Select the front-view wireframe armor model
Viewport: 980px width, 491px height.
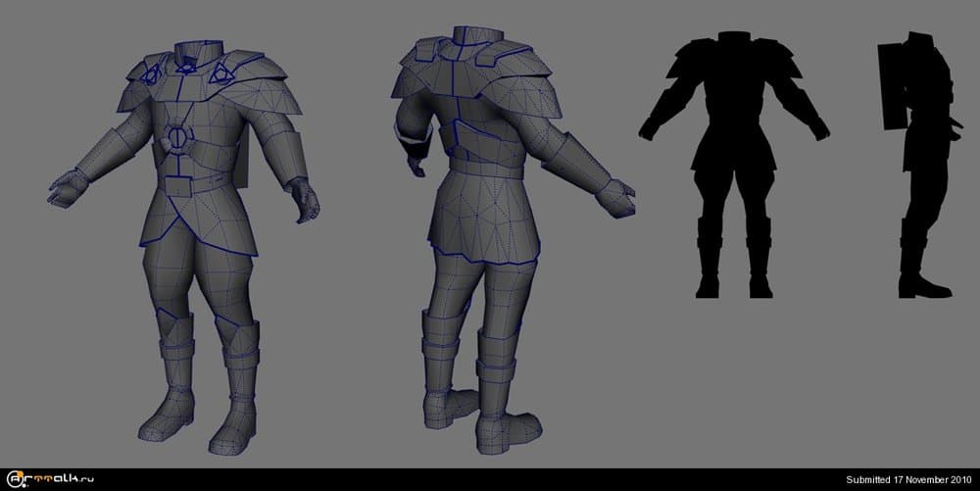tap(184, 248)
